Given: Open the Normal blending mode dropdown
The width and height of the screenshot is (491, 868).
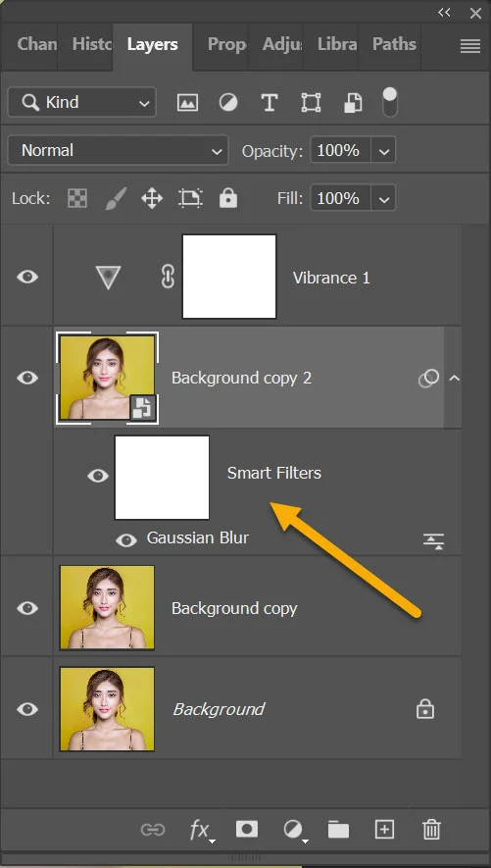Looking at the screenshot, I should click(x=118, y=150).
